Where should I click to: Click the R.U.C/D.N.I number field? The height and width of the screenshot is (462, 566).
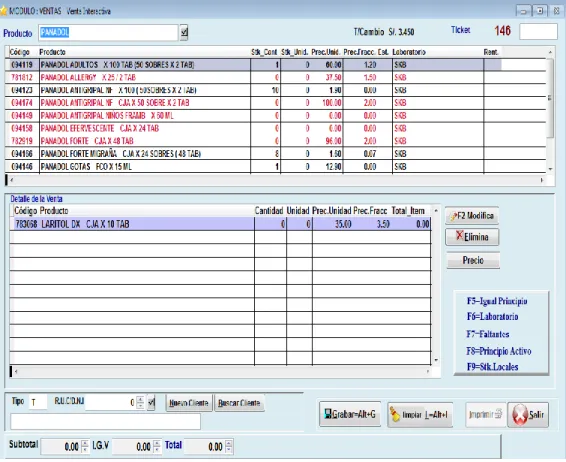110,402
